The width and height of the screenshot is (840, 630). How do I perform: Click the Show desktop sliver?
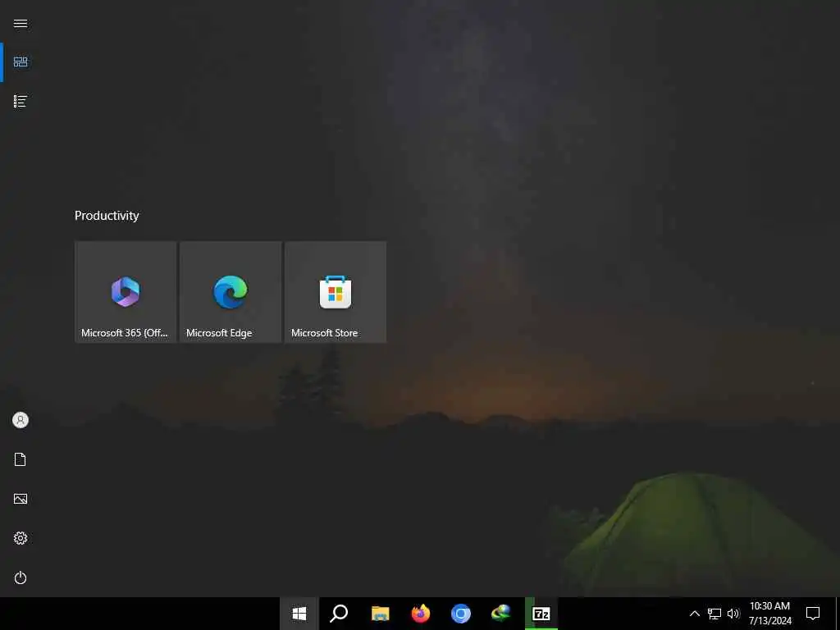pyautogui.click(x=838, y=614)
